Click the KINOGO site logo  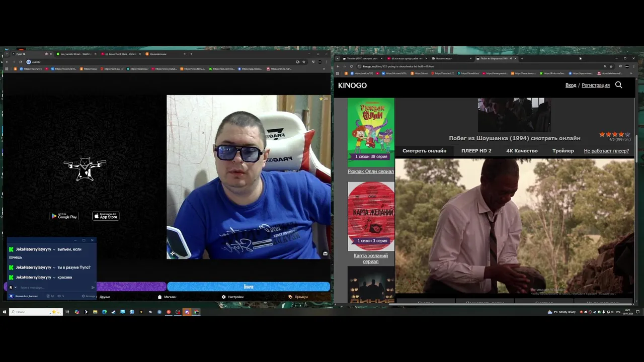pos(352,85)
